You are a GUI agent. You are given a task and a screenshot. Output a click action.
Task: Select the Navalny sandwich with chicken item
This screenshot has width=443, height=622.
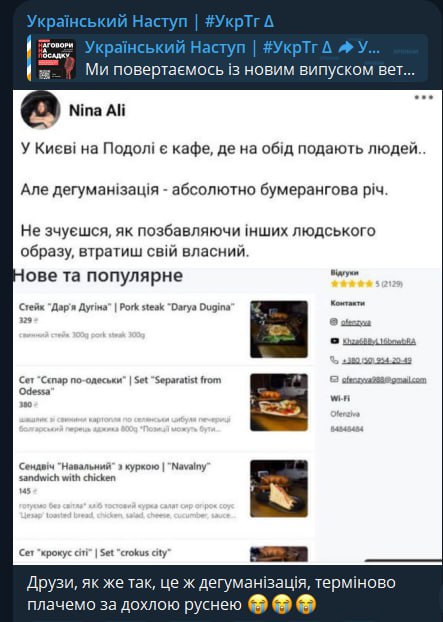tap(163, 490)
